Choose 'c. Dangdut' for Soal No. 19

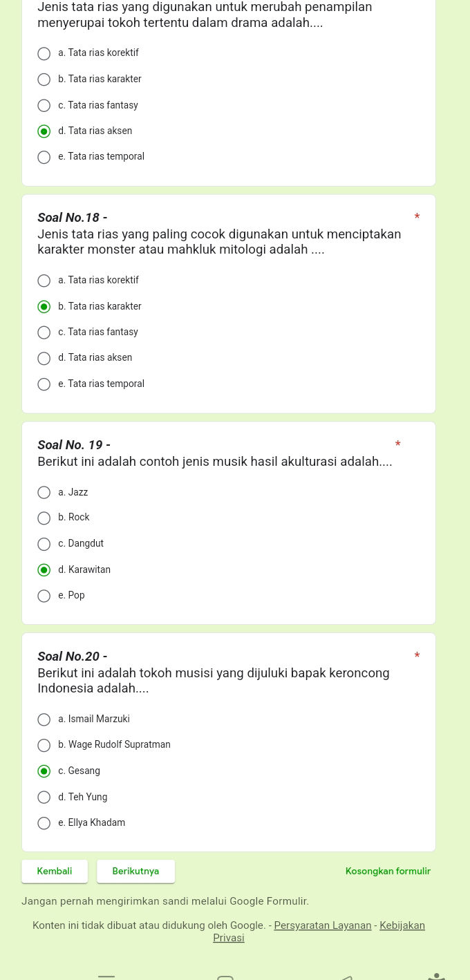pyautogui.click(x=44, y=544)
